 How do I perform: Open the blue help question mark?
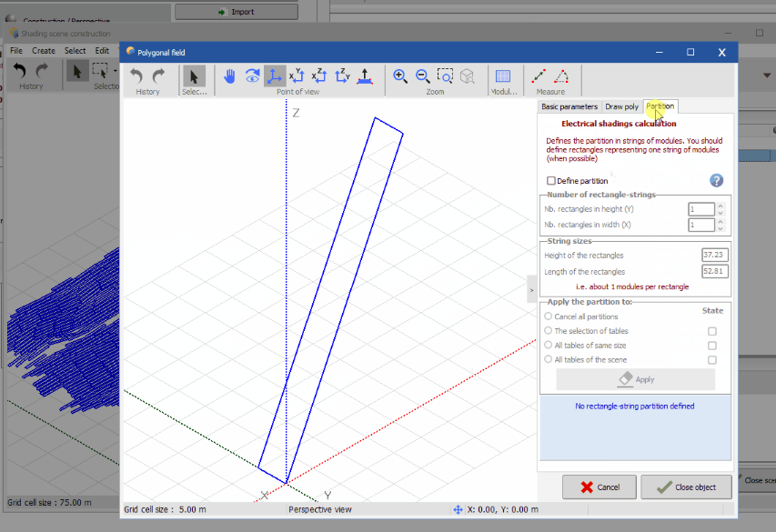pyautogui.click(x=716, y=181)
